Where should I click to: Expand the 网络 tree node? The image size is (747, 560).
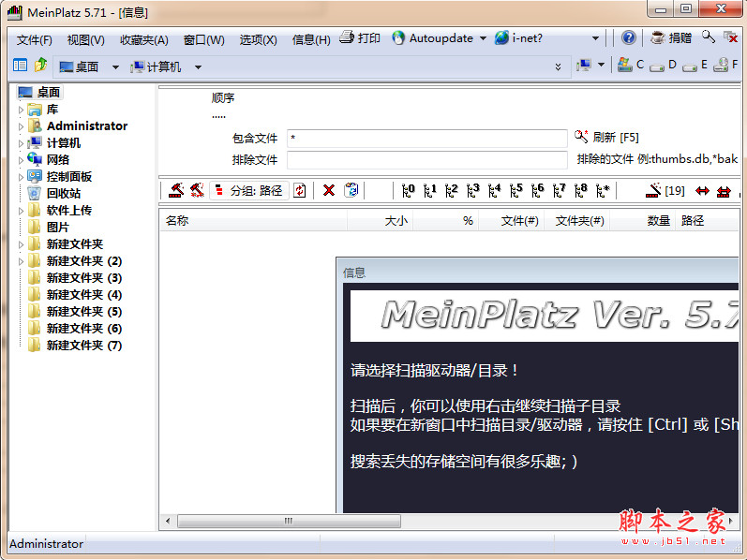click(x=21, y=160)
